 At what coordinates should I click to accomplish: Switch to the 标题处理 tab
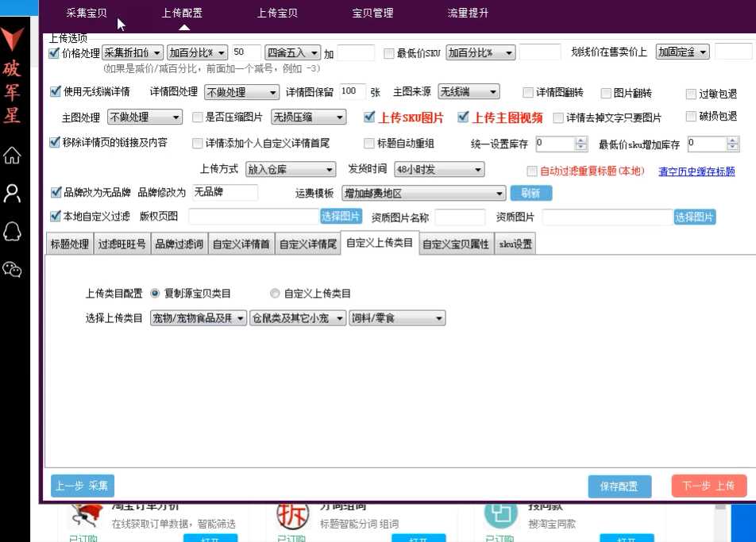[x=70, y=244]
